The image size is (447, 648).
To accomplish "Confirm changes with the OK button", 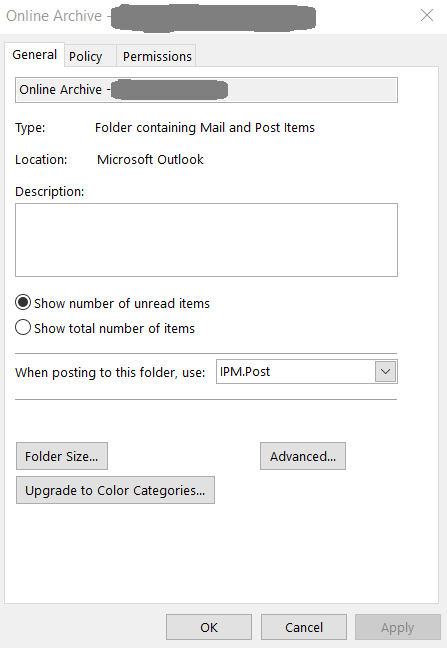I will [x=209, y=627].
